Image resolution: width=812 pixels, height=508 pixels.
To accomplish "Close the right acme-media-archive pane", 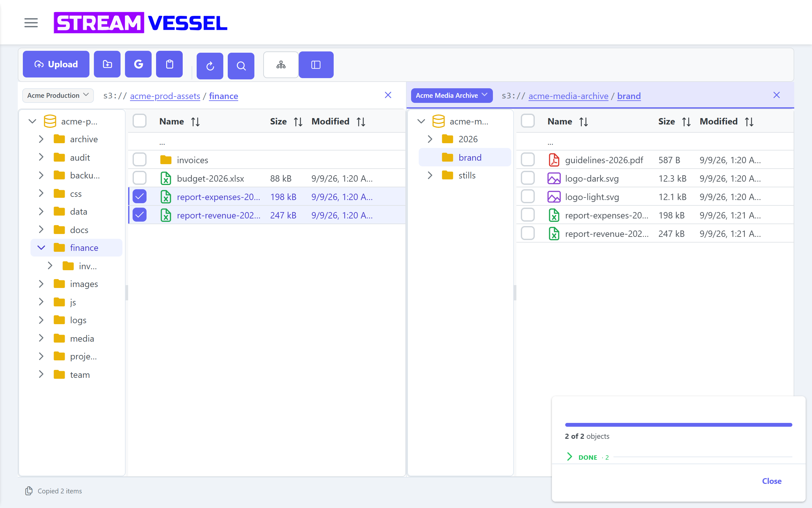I will coord(776,96).
